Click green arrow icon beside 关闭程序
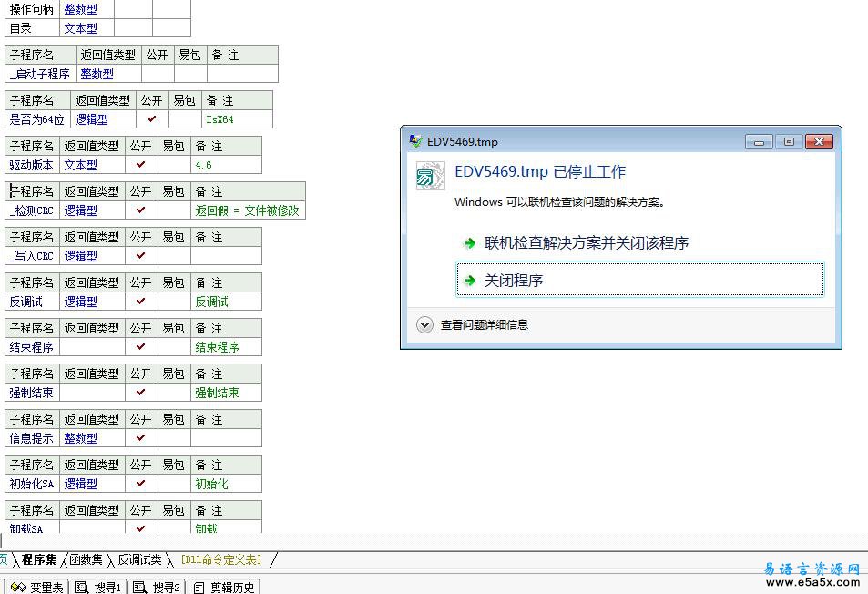868x594 pixels. [469, 281]
